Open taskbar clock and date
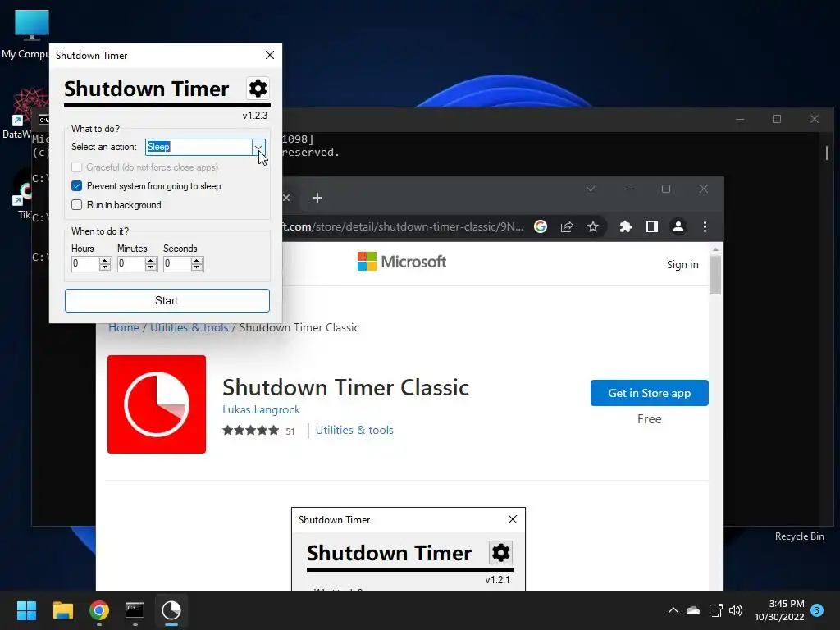Screen dimensions: 840x630 pos(779,610)
